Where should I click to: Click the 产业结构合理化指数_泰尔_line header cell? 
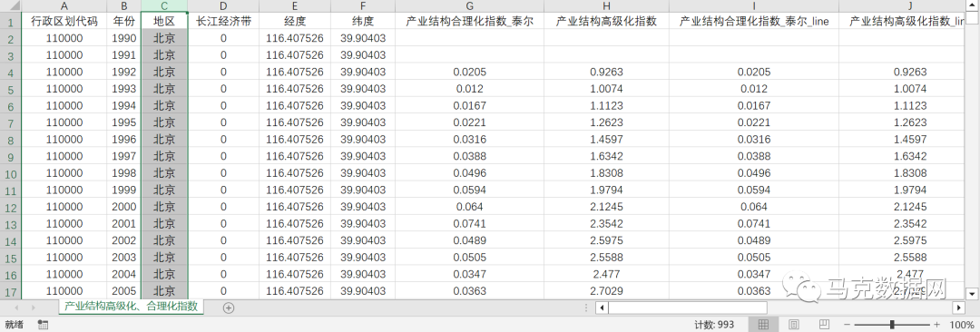(754, 21)
